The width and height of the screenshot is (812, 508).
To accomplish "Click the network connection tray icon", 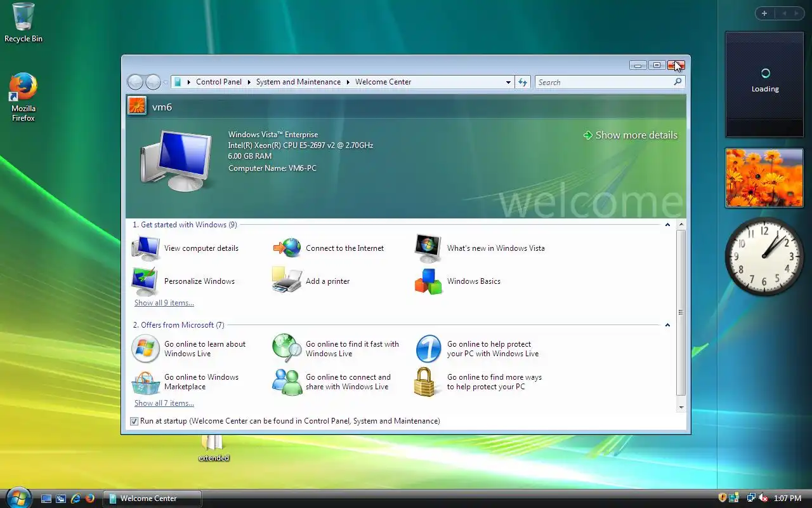I will (x=751, y=498).
